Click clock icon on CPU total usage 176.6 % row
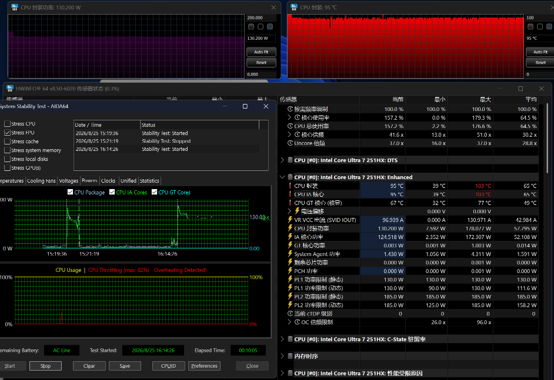554x380 pixels. tap(290, 126)
